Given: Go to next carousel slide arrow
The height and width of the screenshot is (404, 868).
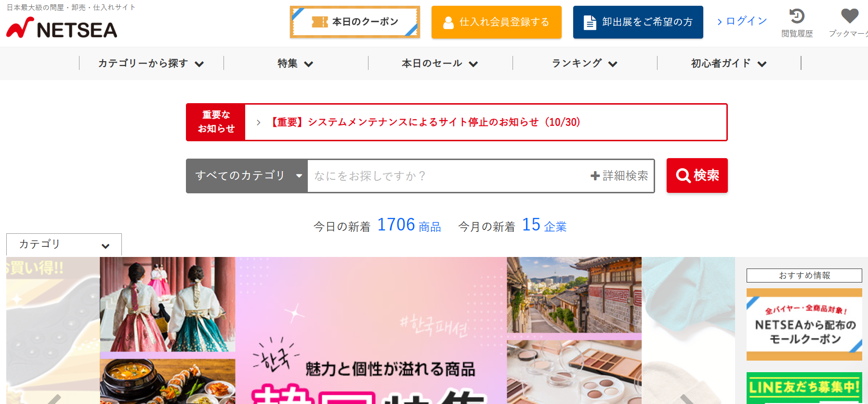Looking at the screenshot, I should 687,400.
